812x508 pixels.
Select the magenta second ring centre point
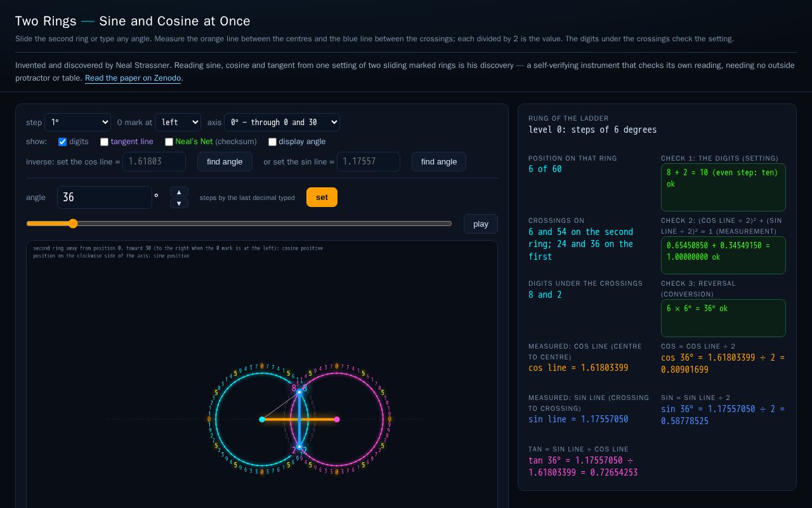(x=337, y=419)
